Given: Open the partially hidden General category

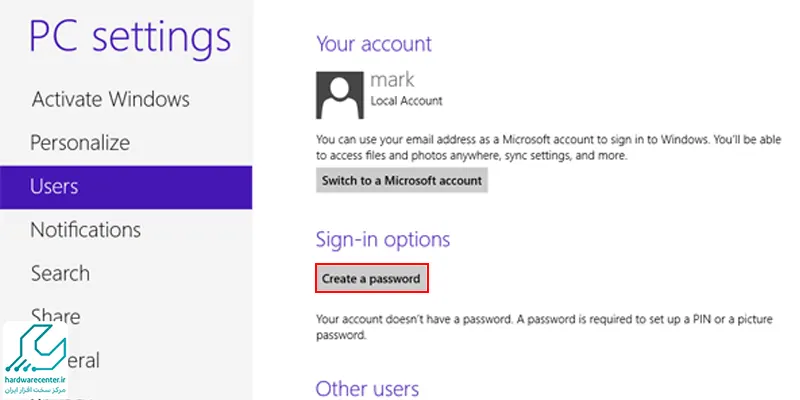Looking at the screenshot, I should [82, 361].
